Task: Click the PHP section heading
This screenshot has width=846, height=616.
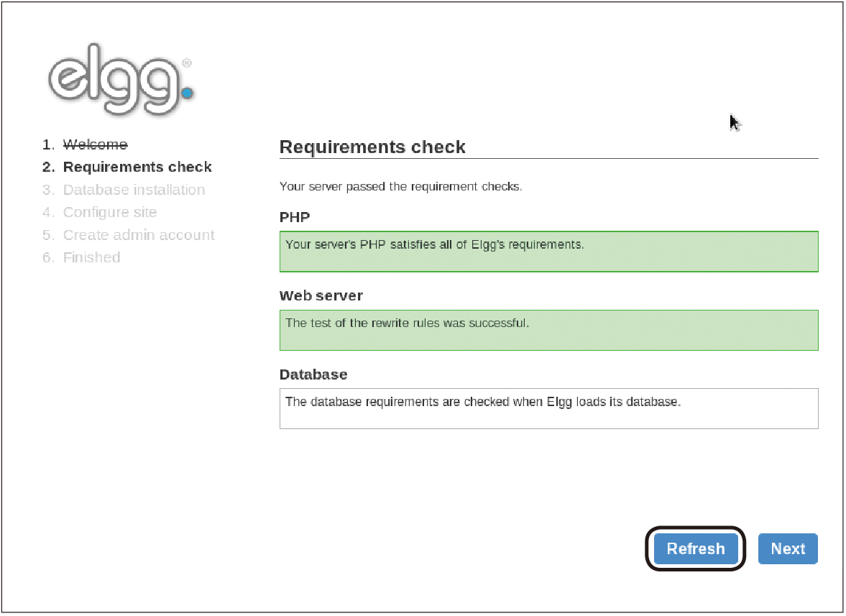Action: pos(295,217)
